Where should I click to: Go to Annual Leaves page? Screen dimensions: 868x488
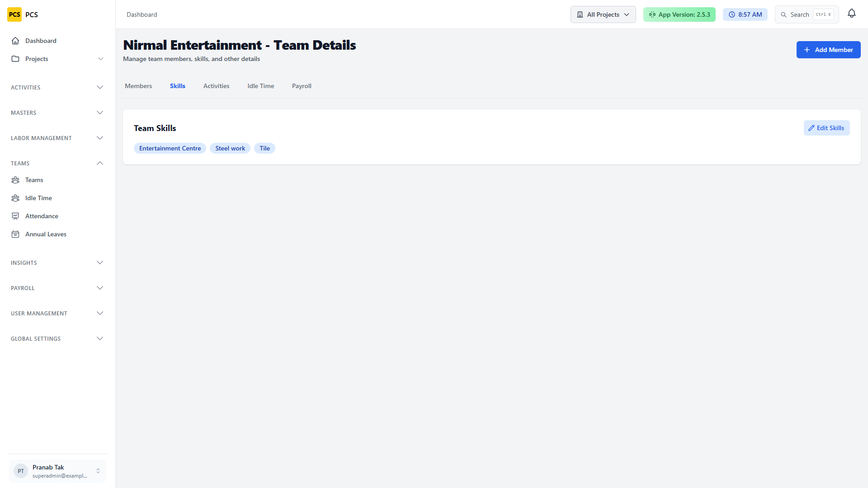(57, 234)
